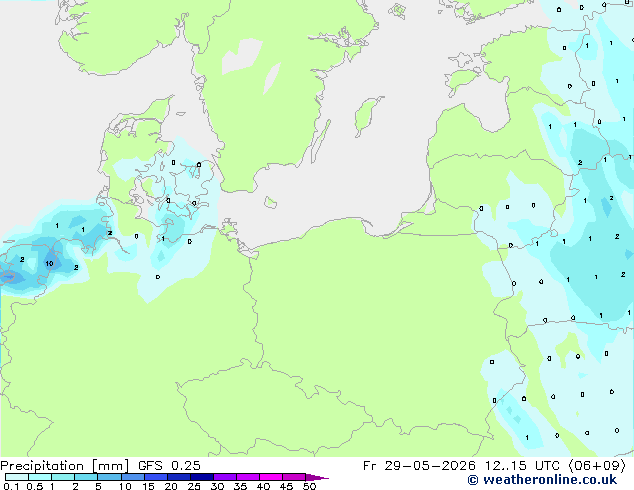Select the 40–45 mm magenta legend swatch
634x490 pixels.
[x=271, y=477]
